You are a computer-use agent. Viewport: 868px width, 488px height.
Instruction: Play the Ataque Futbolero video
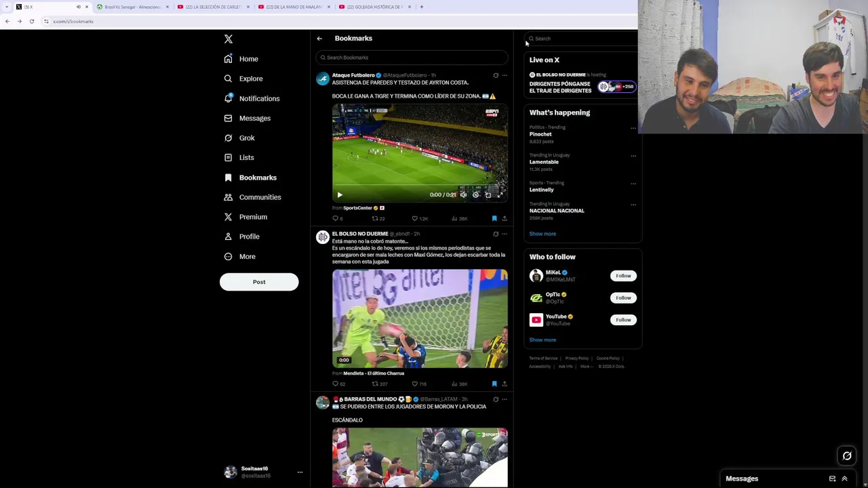[340, 195]
